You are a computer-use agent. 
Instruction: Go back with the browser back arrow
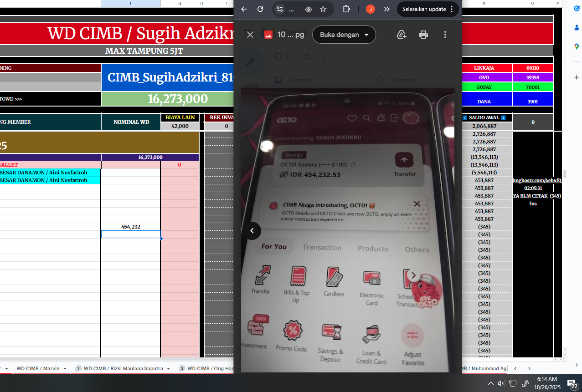(244, 9)
